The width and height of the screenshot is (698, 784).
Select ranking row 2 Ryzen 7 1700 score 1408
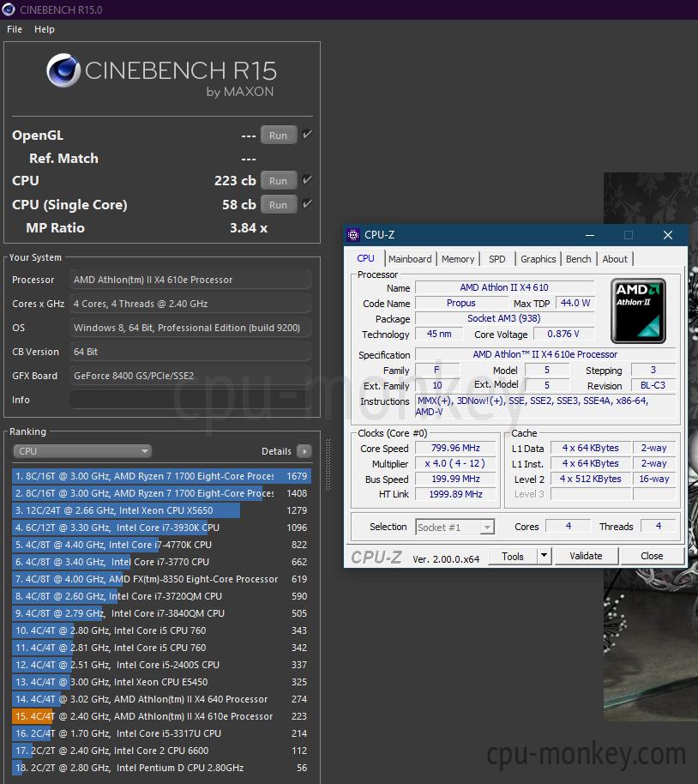point(161,493)
